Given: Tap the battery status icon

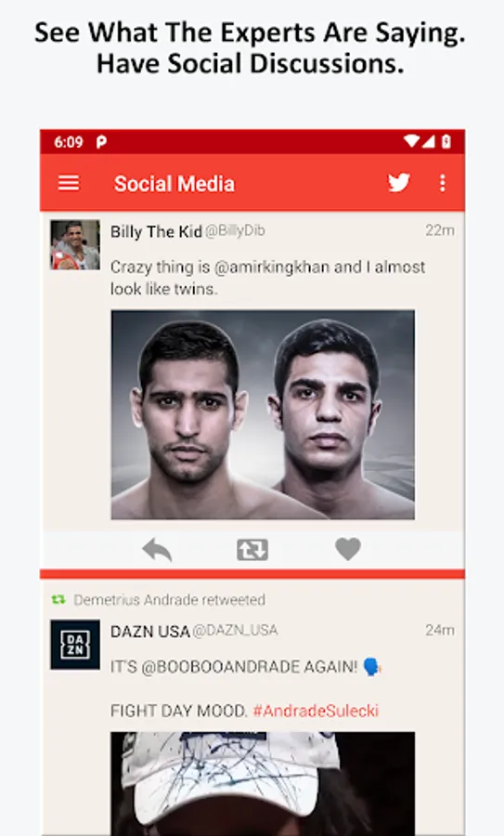Looking at the screenshot, I should (446, 142).
